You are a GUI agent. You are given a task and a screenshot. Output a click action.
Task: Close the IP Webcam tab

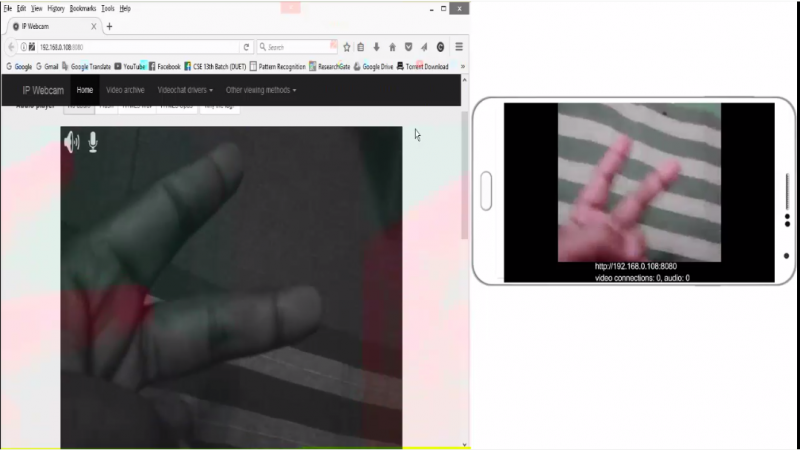tap(93, 27)
